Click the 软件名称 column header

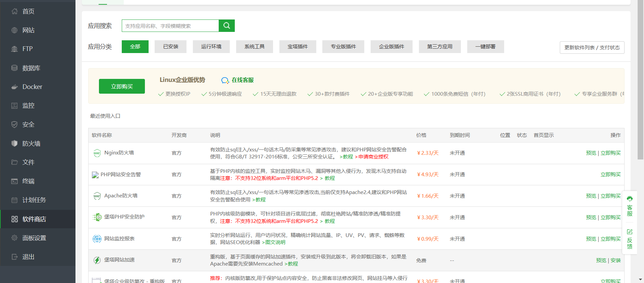tap(102, 135)
